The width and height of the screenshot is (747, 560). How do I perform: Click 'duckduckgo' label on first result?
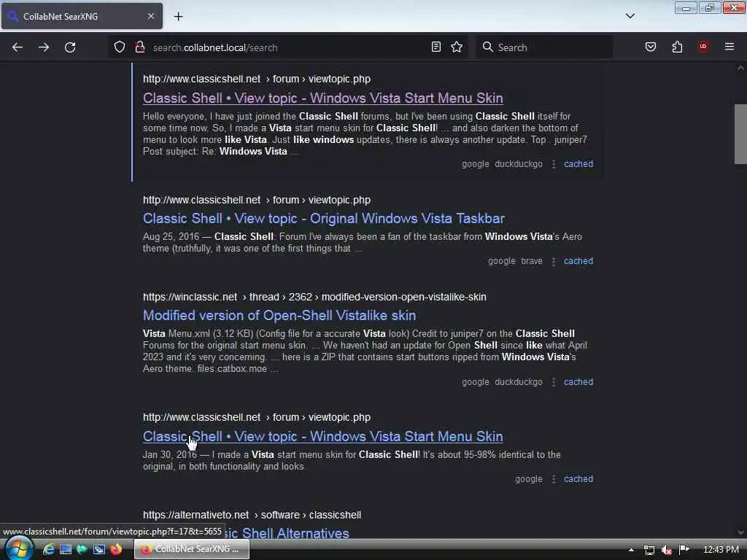click(519, 164)
